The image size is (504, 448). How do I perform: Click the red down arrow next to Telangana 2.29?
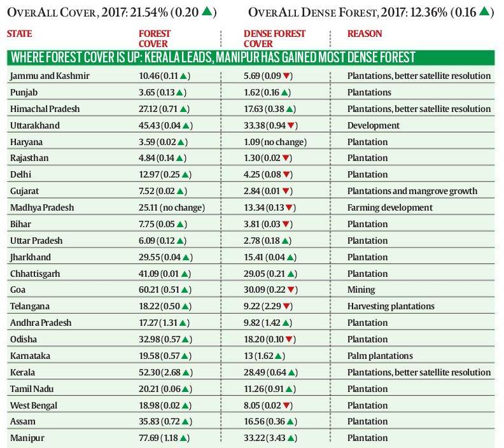[286, 306]
